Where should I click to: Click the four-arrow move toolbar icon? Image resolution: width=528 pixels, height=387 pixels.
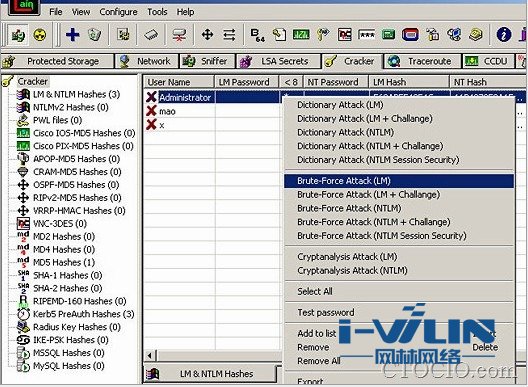[x=207, y=35]
